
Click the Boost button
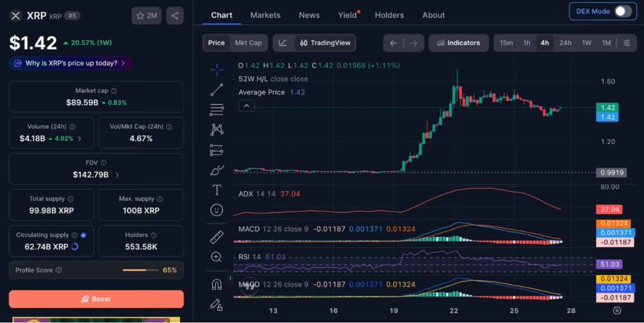pos(96,298)
